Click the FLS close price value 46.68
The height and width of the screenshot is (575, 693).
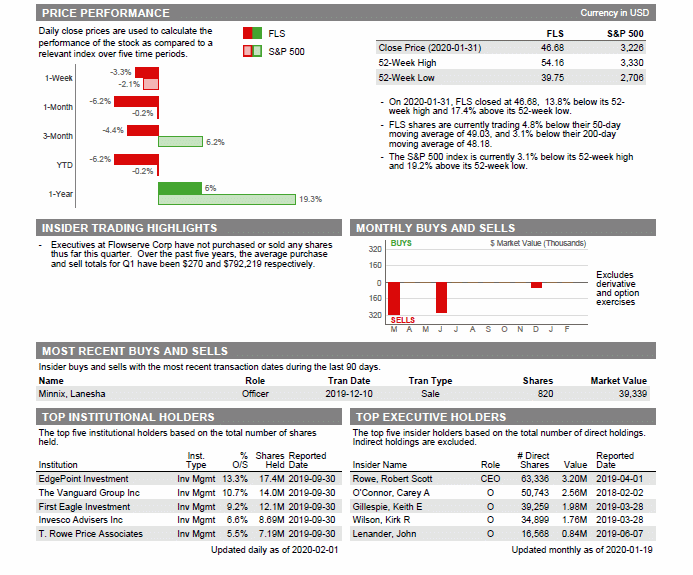click(x=552, y=48)
